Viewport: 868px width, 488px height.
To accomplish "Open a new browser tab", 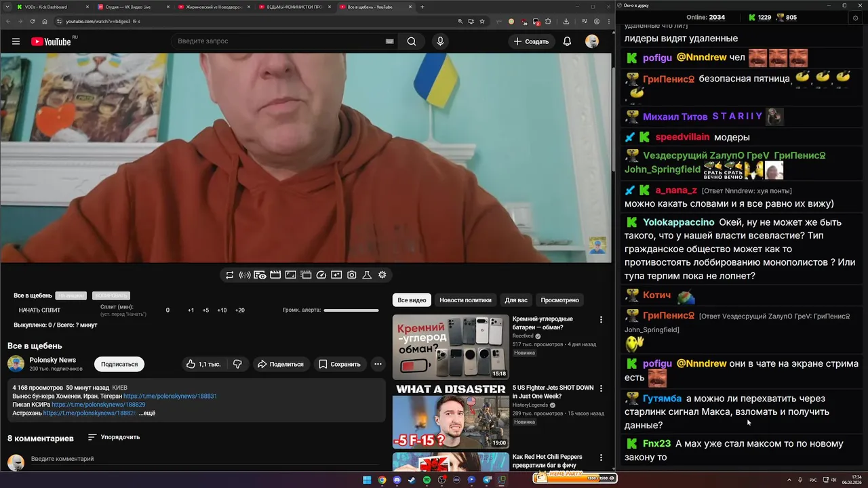I will 422,7.
